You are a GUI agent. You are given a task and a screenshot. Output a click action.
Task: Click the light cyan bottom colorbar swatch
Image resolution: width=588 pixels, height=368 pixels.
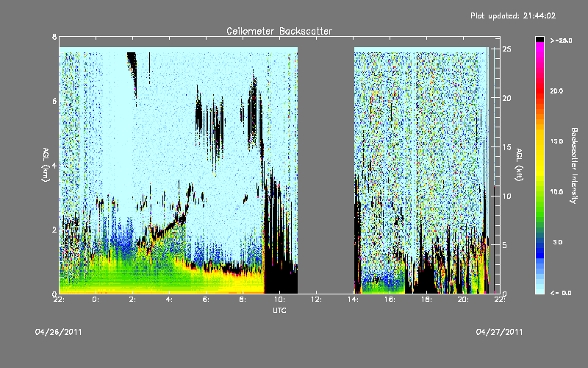(539, 290)
